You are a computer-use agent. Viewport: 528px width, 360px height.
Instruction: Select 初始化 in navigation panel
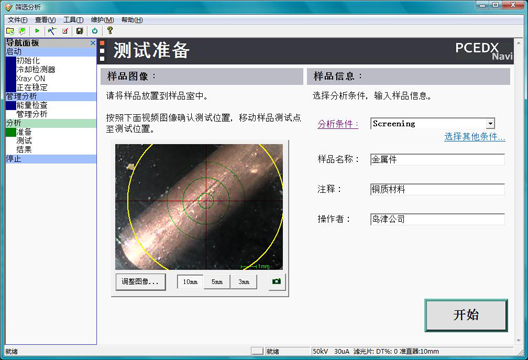(28, 61)
